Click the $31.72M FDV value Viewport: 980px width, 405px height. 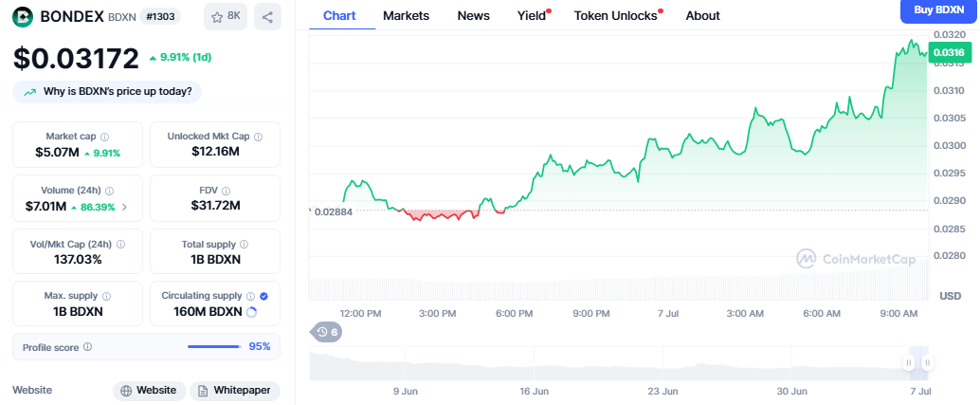coord(216,206)
